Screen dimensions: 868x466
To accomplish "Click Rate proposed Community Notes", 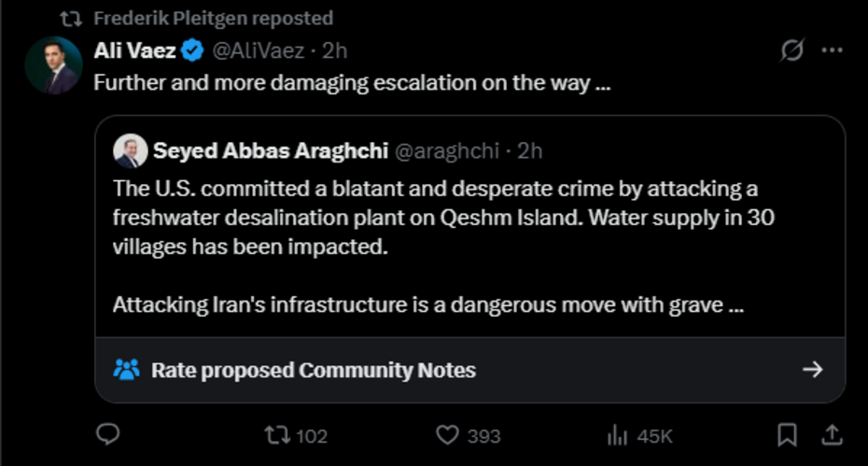I will coord(314,370).
